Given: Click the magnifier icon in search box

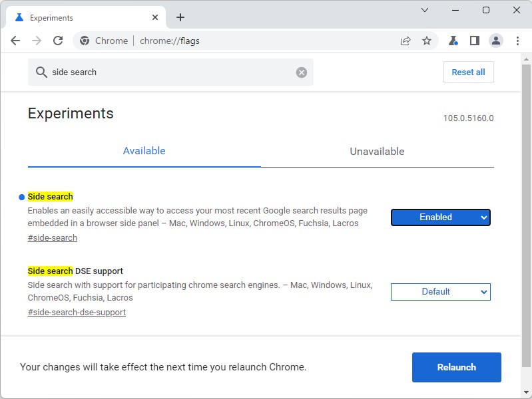Looking at the screenshot, I should pyautogui.click(x=41, y=72).
